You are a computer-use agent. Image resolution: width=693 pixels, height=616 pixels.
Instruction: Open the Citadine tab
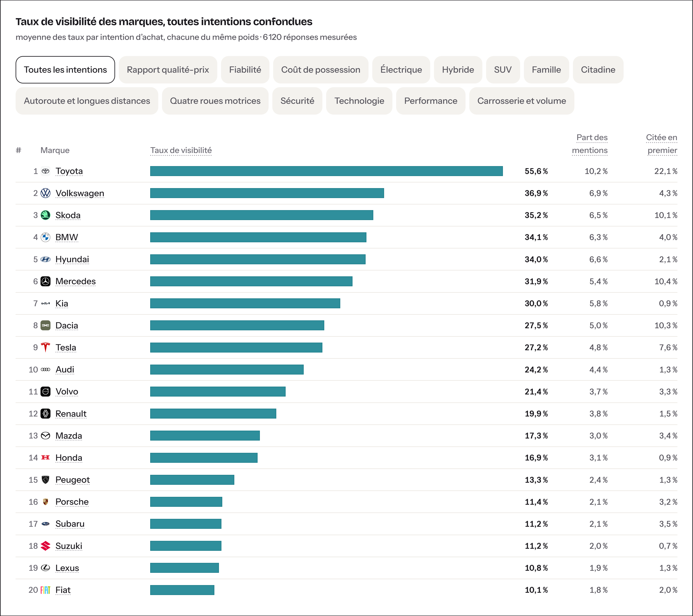pos(598,70)
